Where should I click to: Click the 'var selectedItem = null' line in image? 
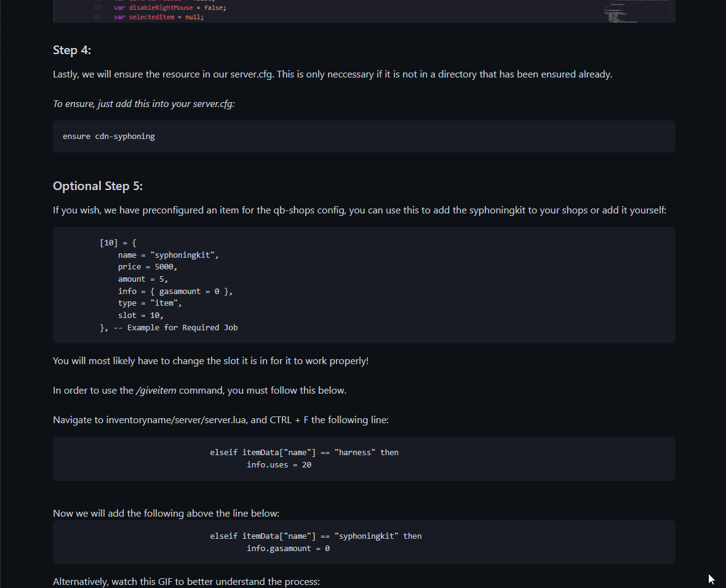pos(158,17)
